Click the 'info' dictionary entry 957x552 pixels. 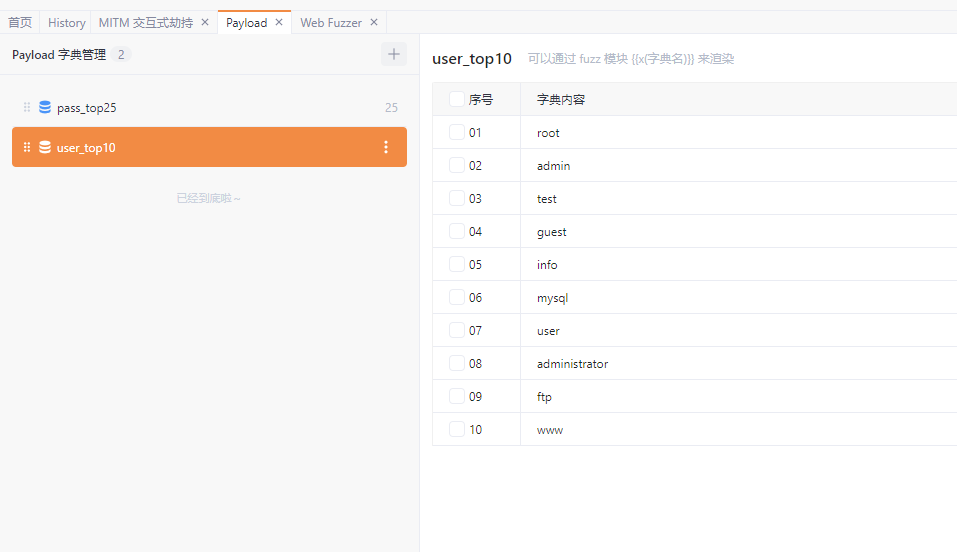(x=547, y=265)
